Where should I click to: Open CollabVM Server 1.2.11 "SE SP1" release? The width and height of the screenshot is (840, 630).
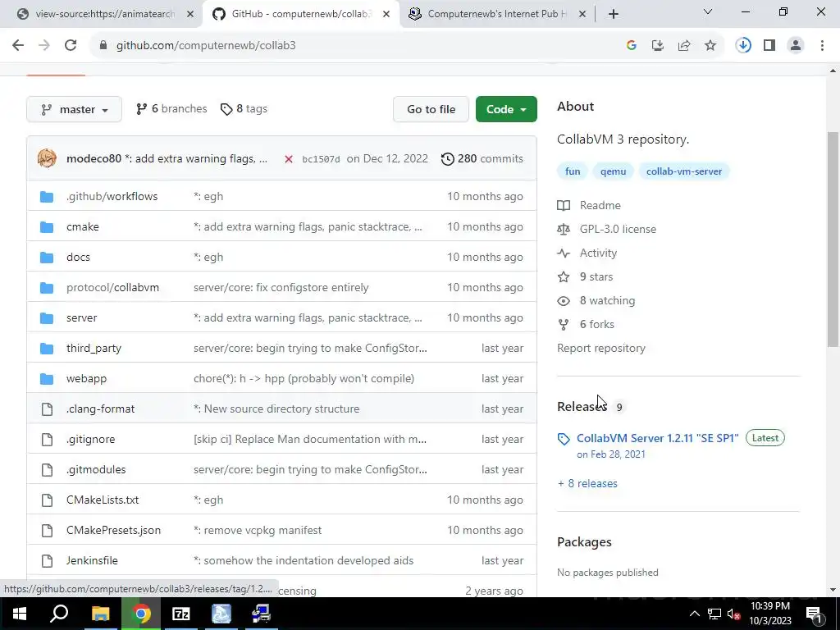pyautogui.click(x=657, y=438)
